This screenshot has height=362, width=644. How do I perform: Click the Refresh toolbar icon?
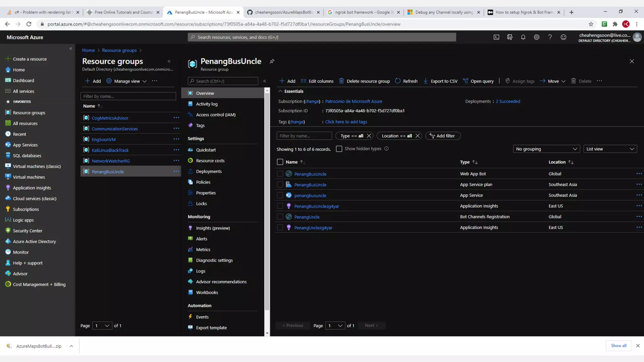coord(398,81)
